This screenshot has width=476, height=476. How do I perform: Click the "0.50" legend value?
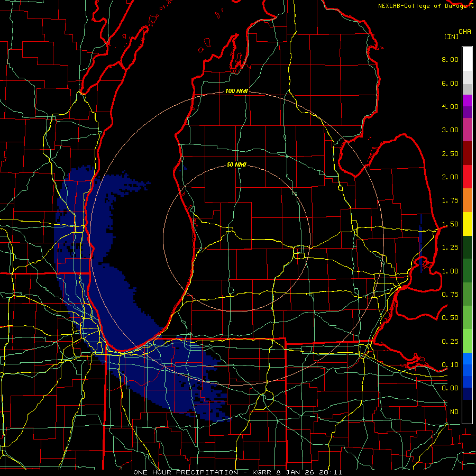(x=450, y=318)
